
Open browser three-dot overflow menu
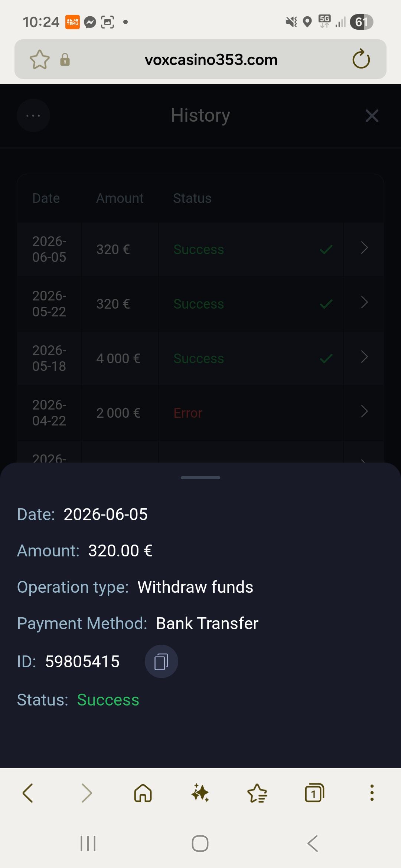coord(372,793)
